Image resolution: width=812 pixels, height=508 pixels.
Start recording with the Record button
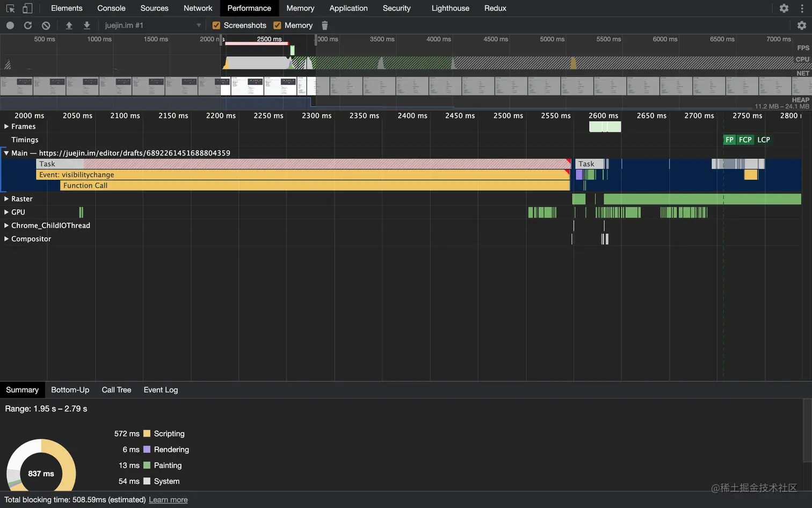(x=10, y=25)
